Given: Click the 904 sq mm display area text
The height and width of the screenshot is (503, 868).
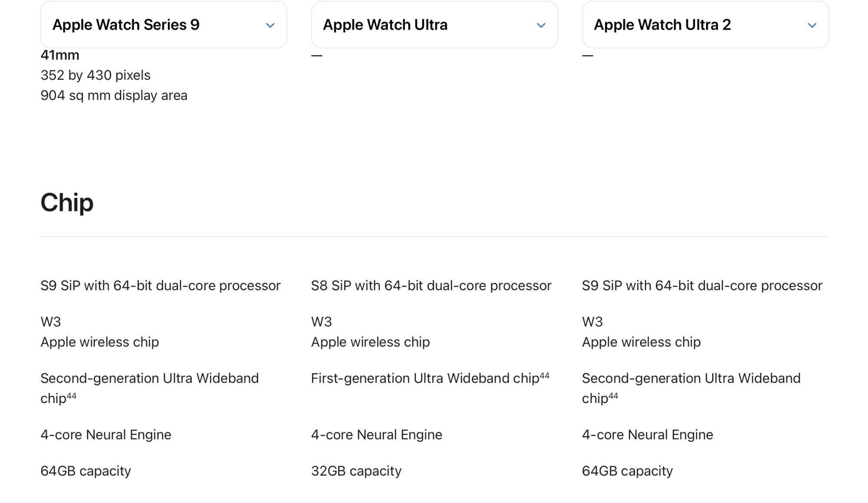Looking at the screenshot, I should [x=114, y=96].
